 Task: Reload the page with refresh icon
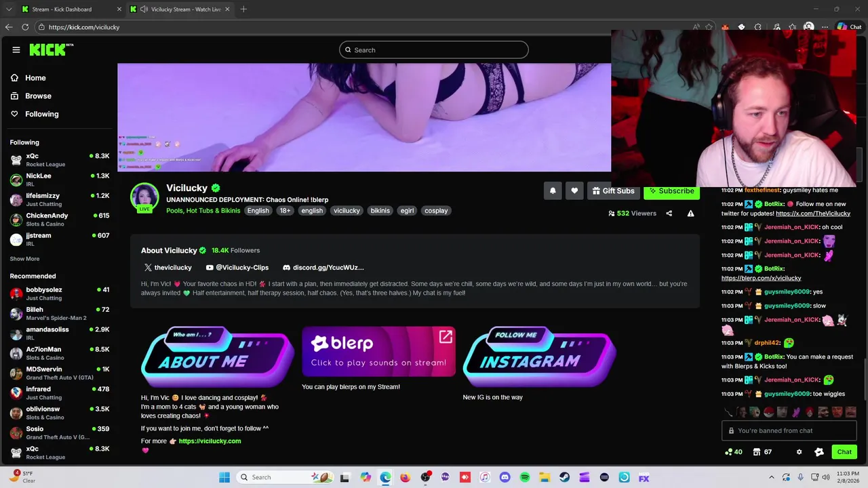[x=25, y=27]
